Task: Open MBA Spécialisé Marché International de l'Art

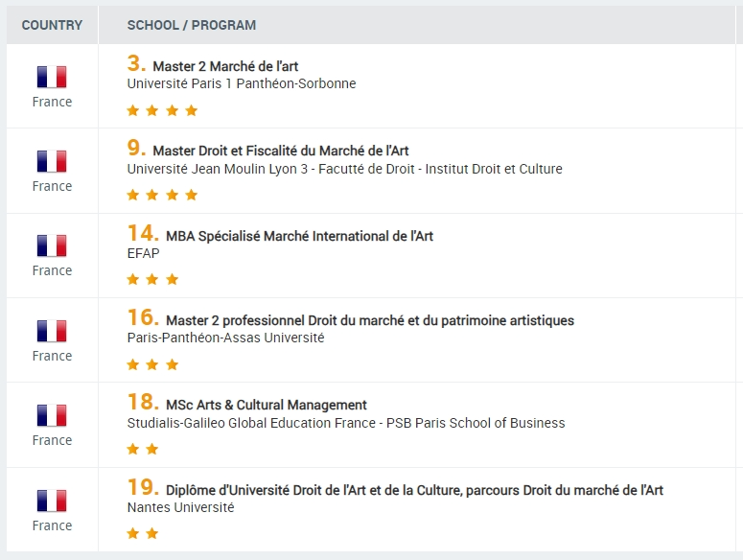Action: click(x=299, y=236)
